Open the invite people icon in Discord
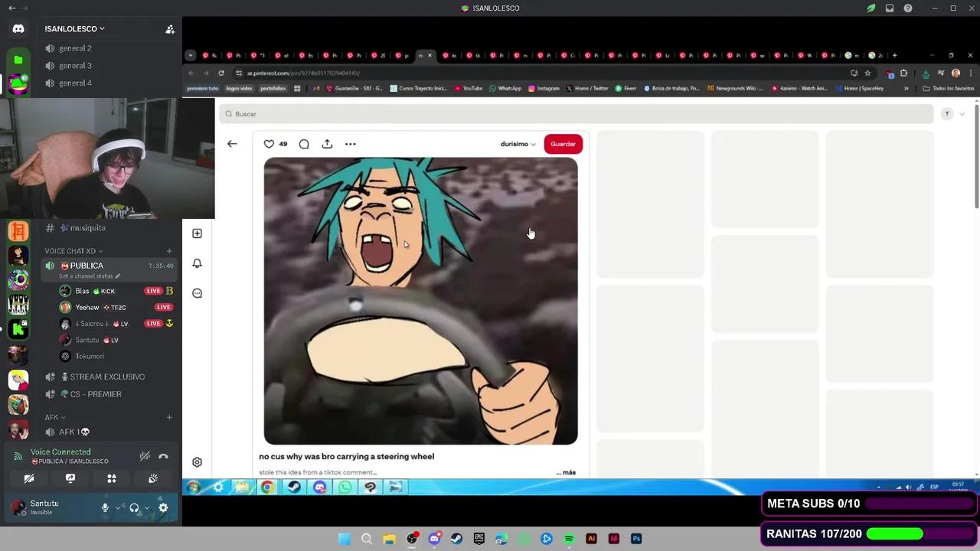Image resolution: width=980 pixels, height=551 pixels. coord(170,29)
